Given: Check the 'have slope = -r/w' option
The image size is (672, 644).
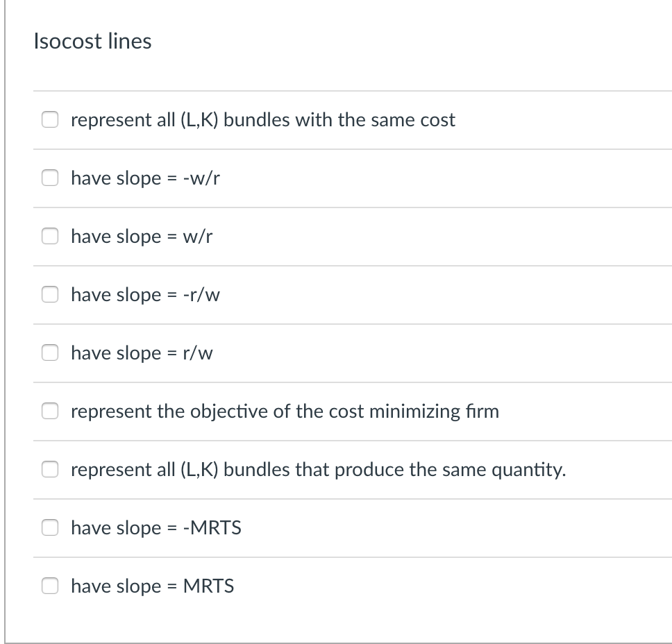Looking at the screenshot, I should (x=50, y=294).
